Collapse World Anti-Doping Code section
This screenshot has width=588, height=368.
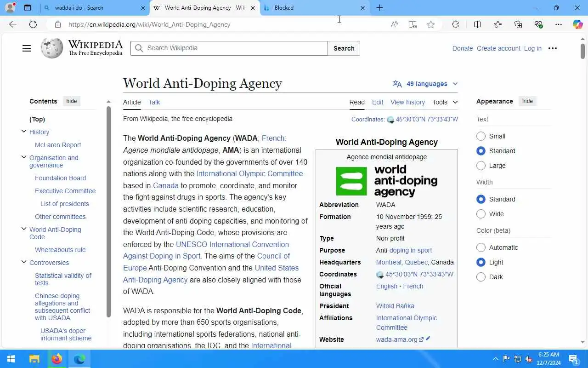(24, 229)
